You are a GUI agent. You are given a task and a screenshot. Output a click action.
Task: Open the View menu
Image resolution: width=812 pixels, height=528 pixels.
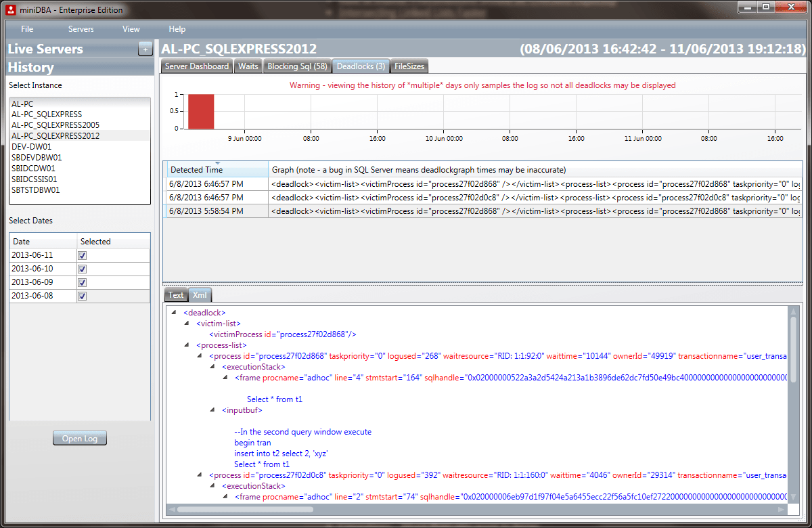(131, 29)
